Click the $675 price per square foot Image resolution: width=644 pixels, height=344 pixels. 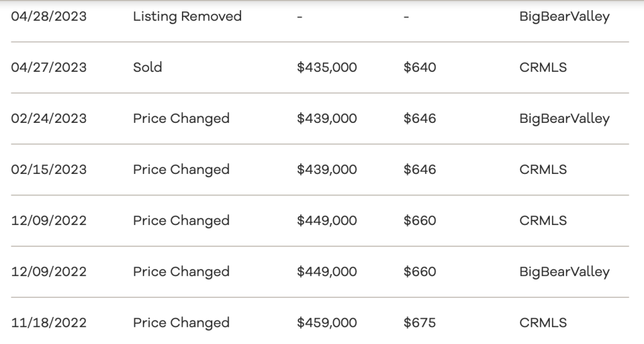pyautogui.click(x=419, y=323)
